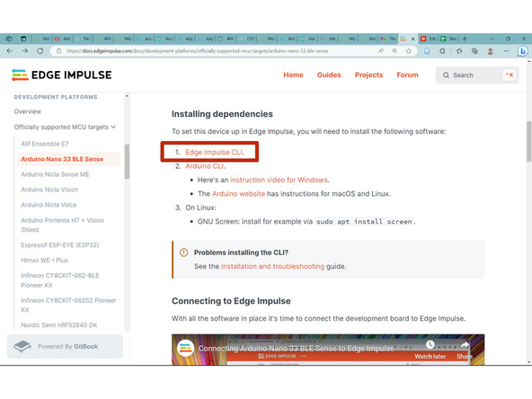
Task: Open the Collections icon in toolbar
Action: 474,51
